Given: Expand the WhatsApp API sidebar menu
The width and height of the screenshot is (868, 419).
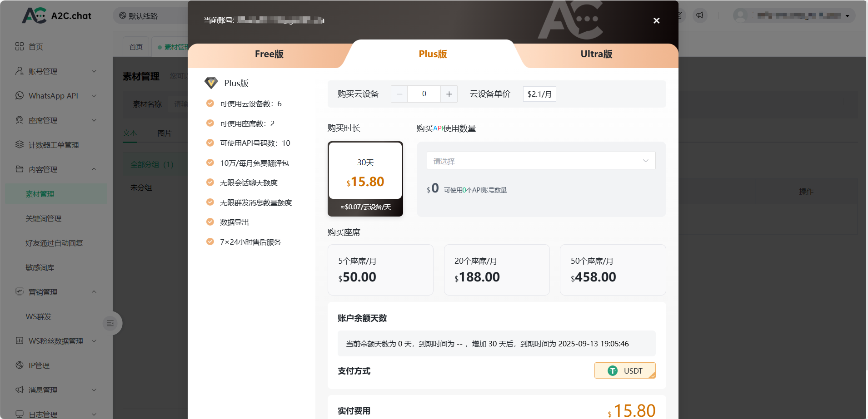Looking at the screenshot, I should click(x=53, y=96).
